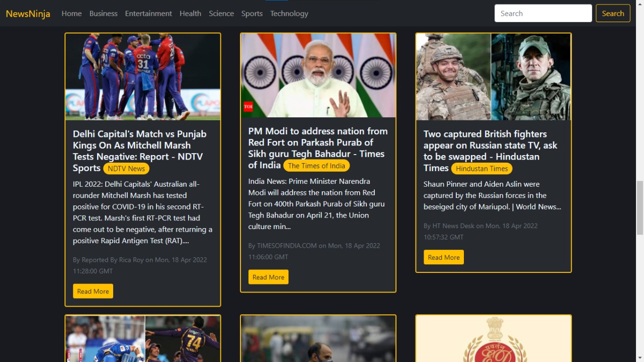Viewport: 644px width, 362px height.
Task: Open the cricket team huddle thumbnail
Action: coord(143,77)
